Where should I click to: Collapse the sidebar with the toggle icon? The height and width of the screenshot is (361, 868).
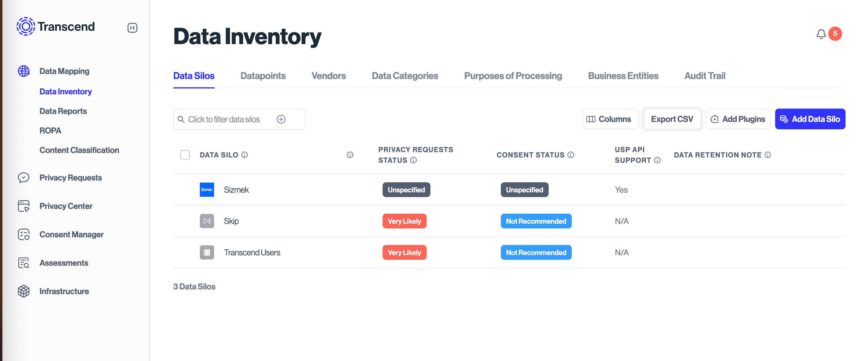(132, 28)
